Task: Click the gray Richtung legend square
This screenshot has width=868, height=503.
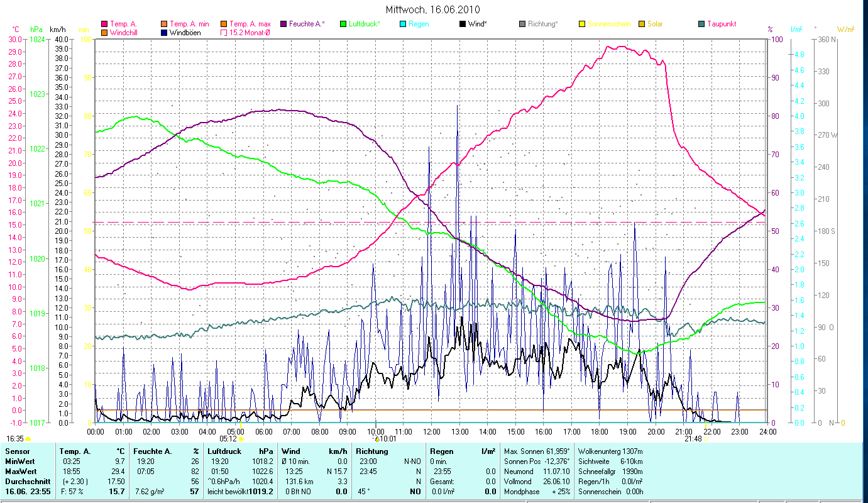Action: point(522,24)
